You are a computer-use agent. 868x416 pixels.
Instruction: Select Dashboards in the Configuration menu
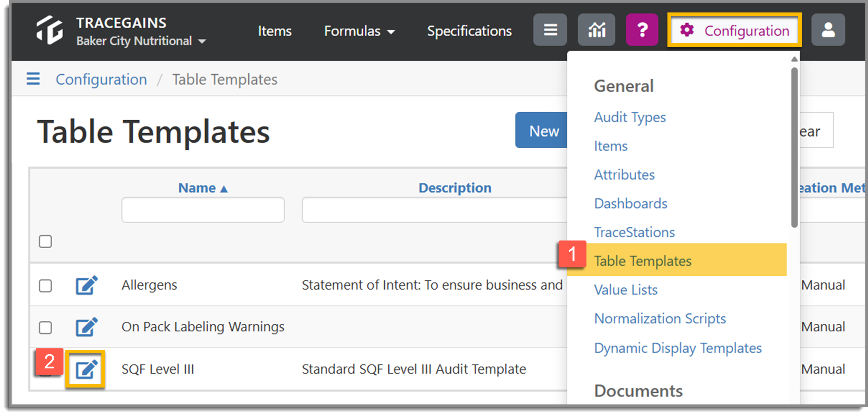tap(631, 204)
